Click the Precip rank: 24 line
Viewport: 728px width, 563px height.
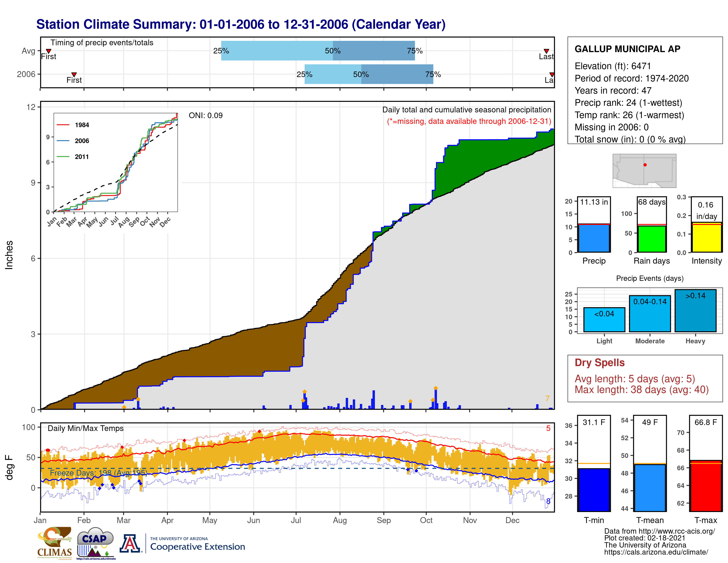pyautogui.click(x=628, y=103)
